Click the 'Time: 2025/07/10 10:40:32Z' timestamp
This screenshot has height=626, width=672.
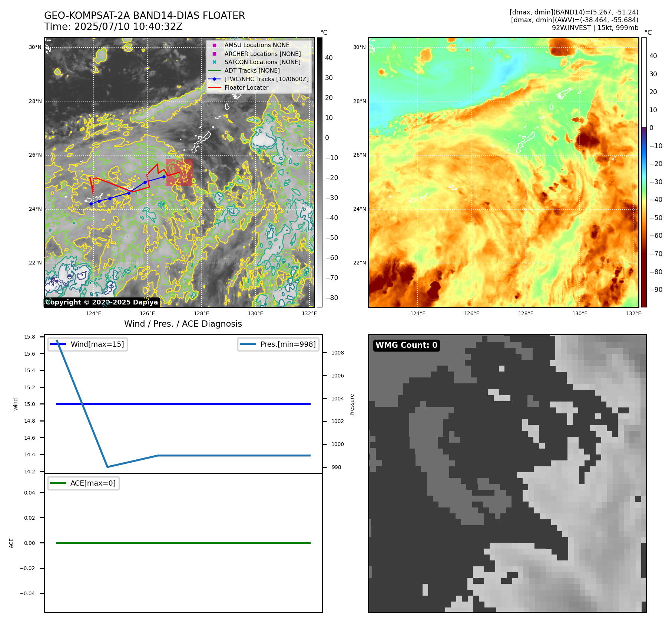point(113,27)
